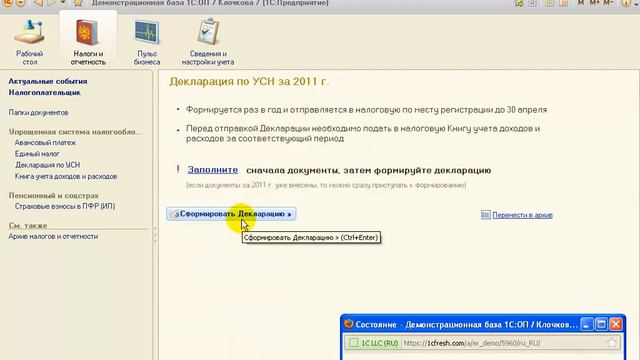Open the navigation history dropdown arrow
Image resolution: width=640 pixels, height=360 pixels.
pyautogui.click(x=63, y=2)
